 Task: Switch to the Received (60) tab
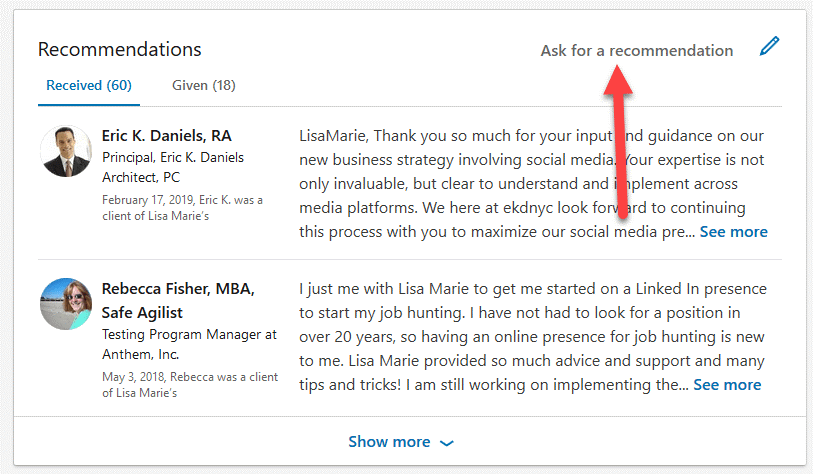pos(89,85)
